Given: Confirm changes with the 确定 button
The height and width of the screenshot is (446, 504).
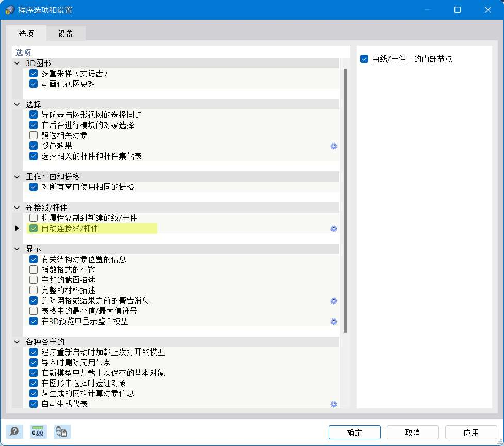Looking at the screenshot, I should [x=354, y=433].
